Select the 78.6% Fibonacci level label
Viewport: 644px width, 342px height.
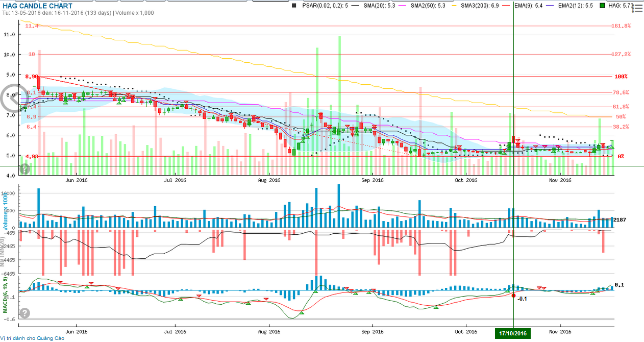621,92
